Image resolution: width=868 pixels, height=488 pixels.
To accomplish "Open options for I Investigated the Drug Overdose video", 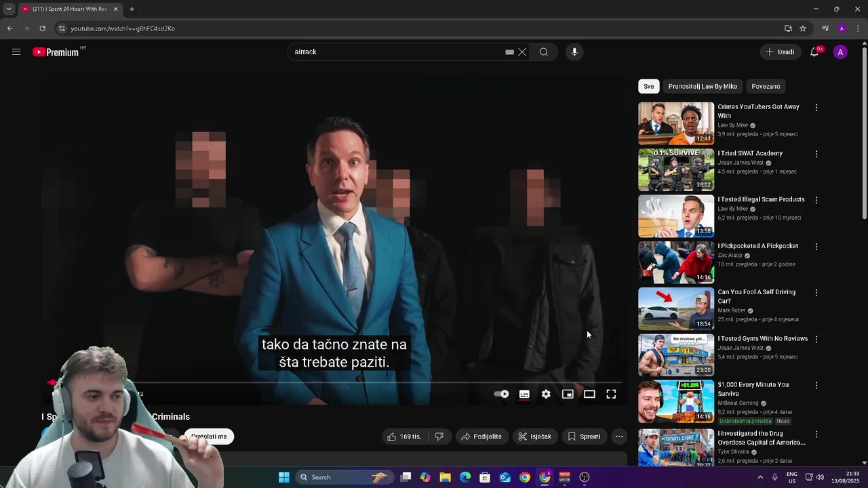I will (x=816, y=434).
